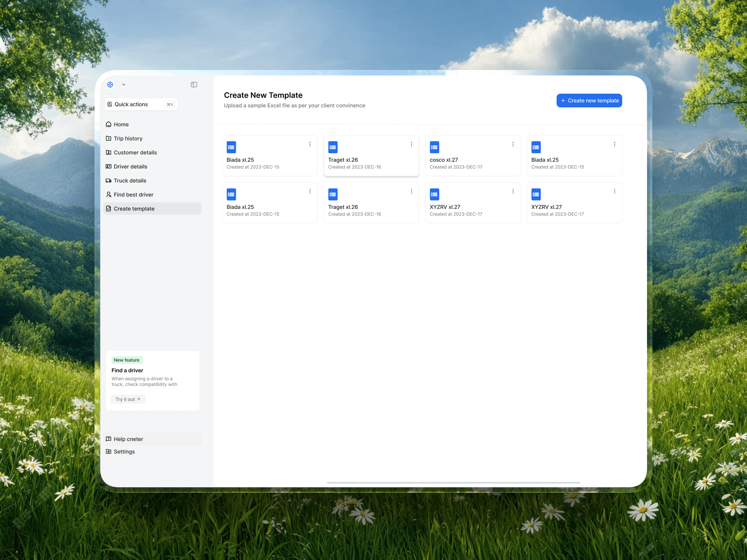This screenshot has height=560, width=747.
Task: Open Trip history page
Action: [128, 138]
